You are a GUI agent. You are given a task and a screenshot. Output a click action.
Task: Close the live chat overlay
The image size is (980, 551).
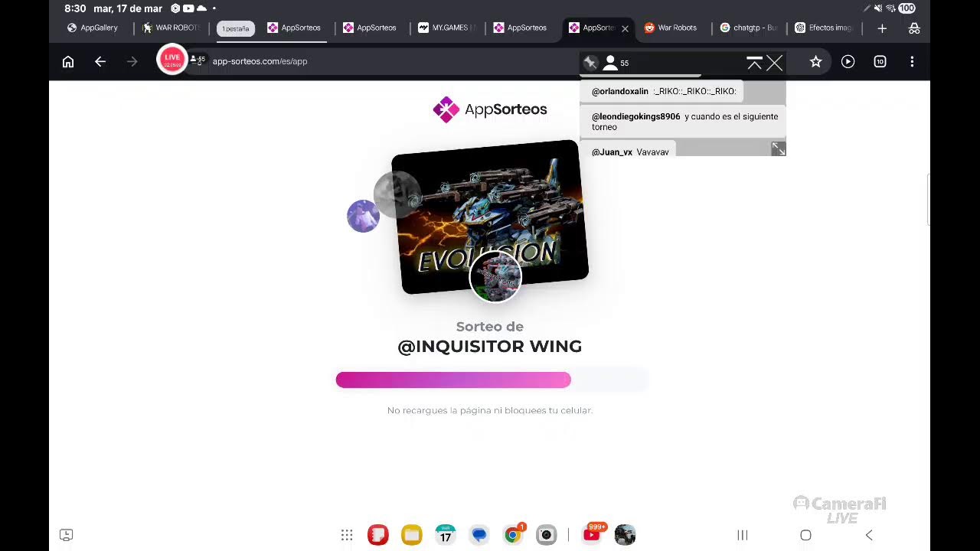point(775,63)
